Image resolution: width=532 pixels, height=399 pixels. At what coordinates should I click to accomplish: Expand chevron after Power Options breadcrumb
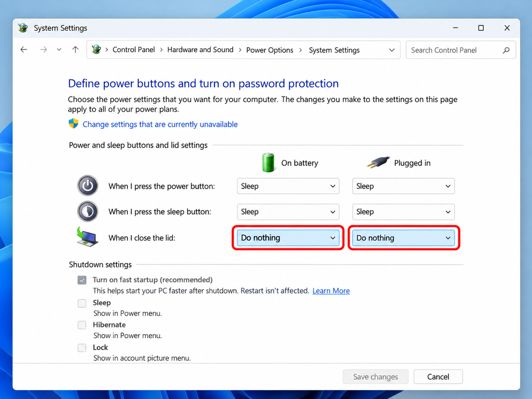point(301,50)
